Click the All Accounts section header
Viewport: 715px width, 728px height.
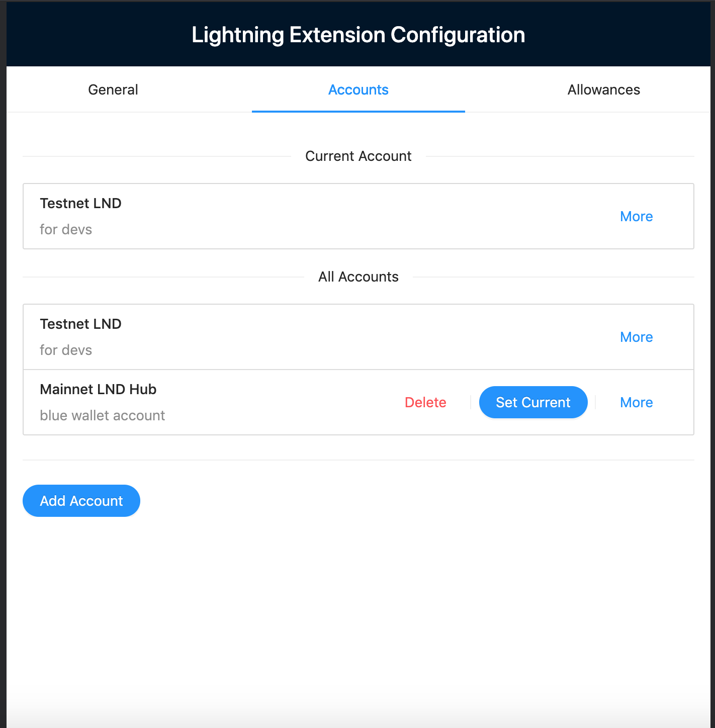coord(358,277)
